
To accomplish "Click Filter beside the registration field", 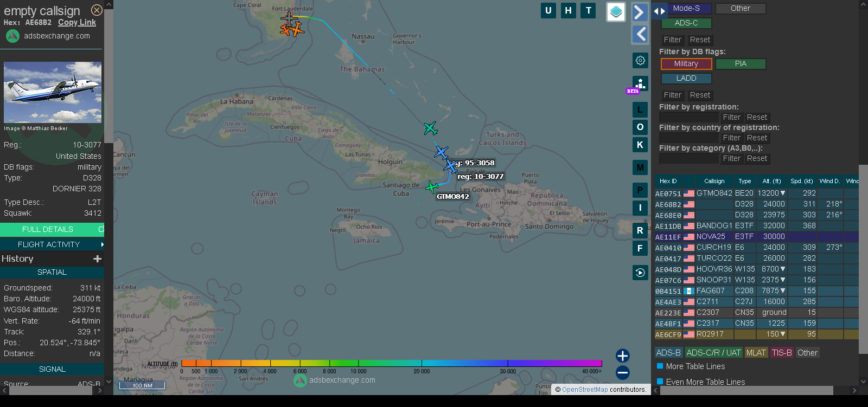I will pyautogui.click(x=731, y=117).
